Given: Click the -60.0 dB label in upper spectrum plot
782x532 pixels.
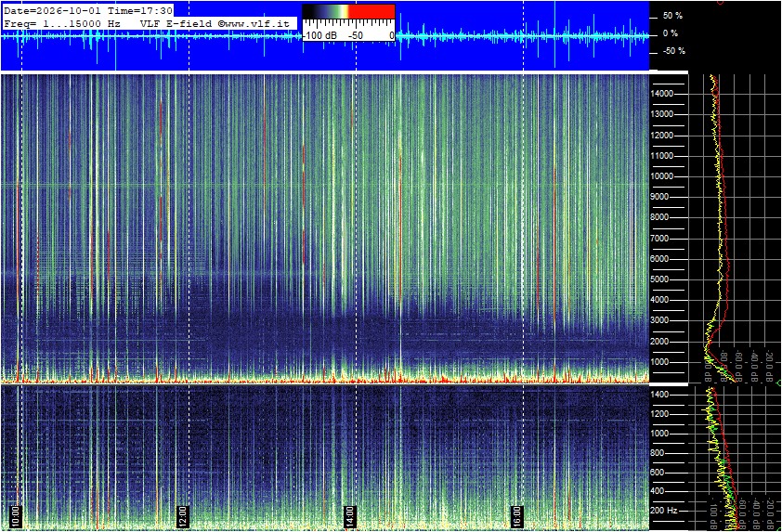Looking at the screenshot, I should pos(739,367).
